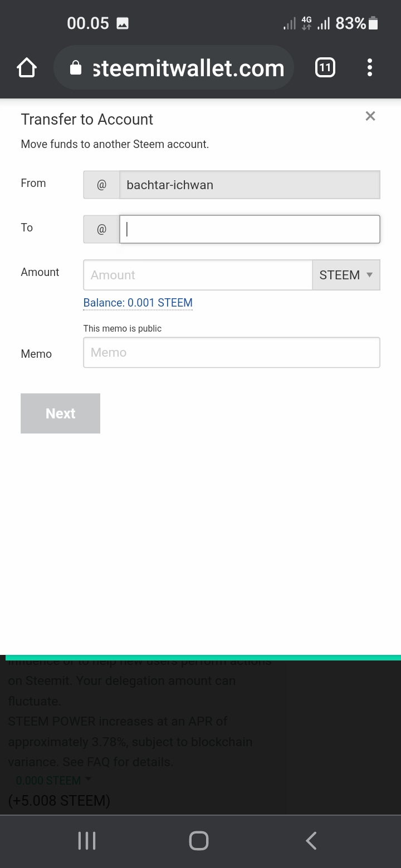The width and height of the screenshot is (401, 868).
Task: Tap the padlock site security icon
Action: tap(76, 68)
